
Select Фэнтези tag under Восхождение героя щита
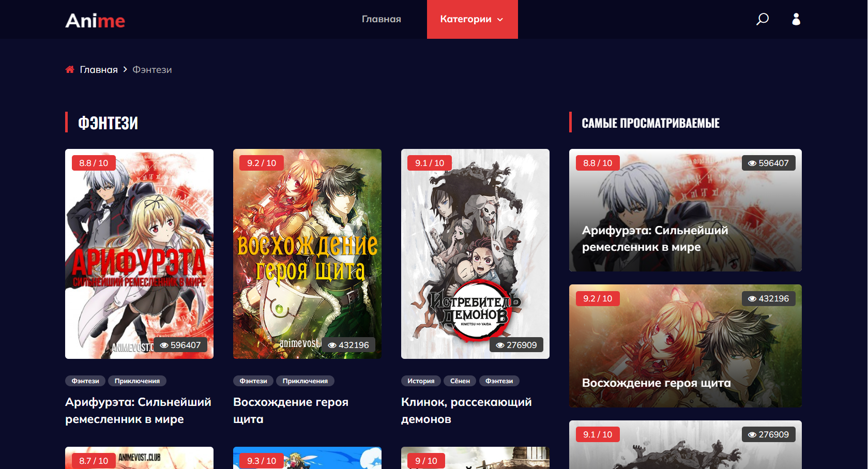[253, 381]
